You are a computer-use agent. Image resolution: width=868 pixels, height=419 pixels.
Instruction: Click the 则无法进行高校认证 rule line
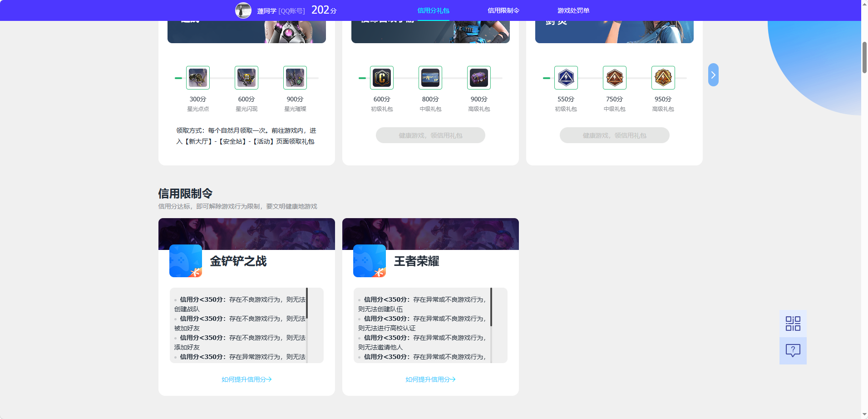click(x=387, y=328)
